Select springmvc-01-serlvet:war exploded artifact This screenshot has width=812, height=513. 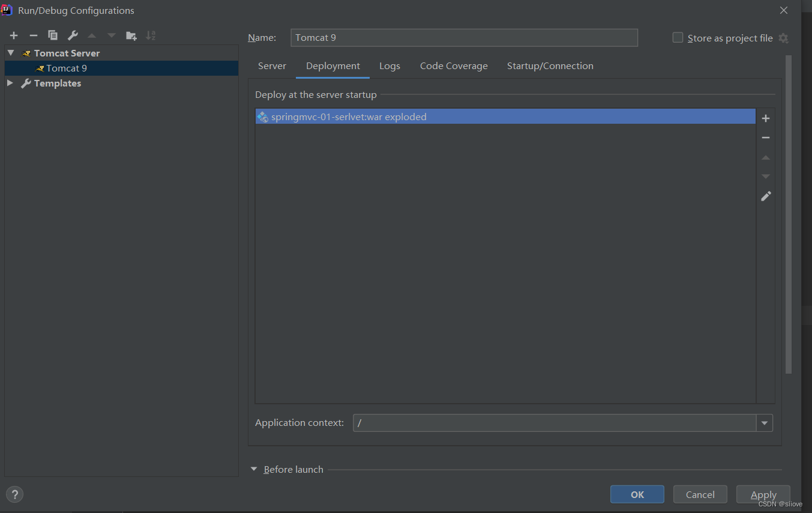pos(505,117)
